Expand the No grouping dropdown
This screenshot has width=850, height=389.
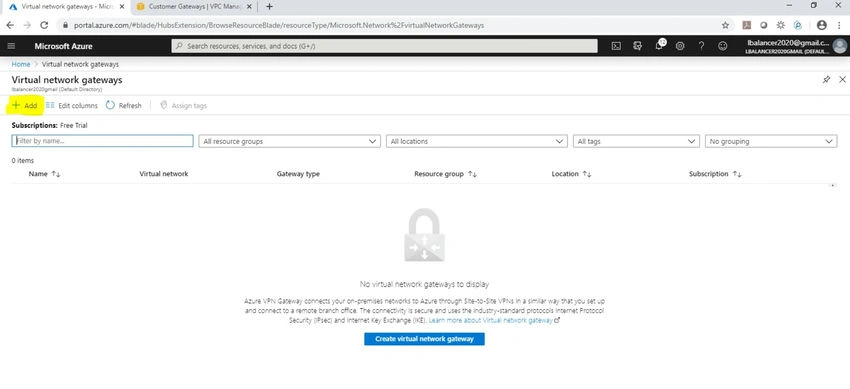click(x=771, y=141)
